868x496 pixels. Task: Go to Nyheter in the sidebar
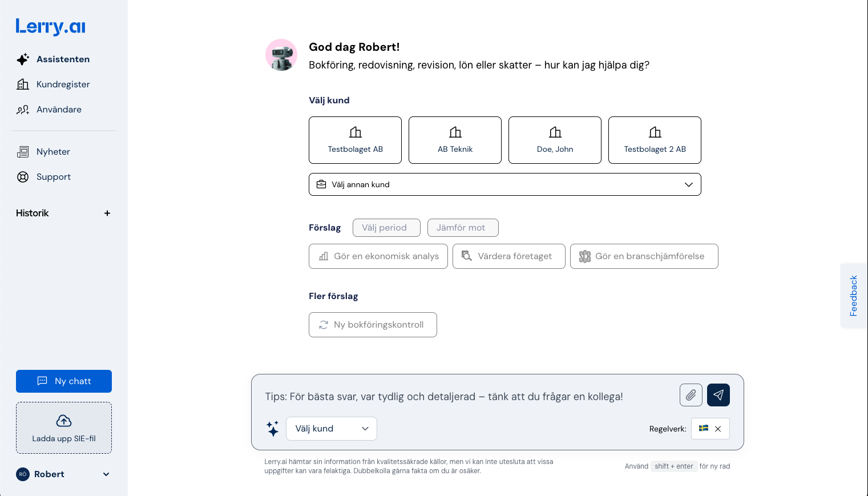click(53, 151)
